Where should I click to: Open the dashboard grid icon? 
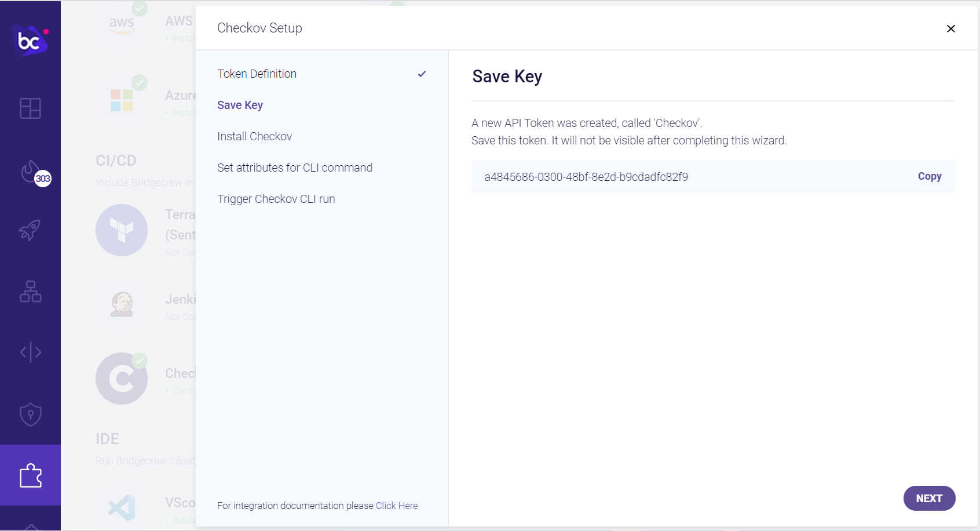coord(30,108)
